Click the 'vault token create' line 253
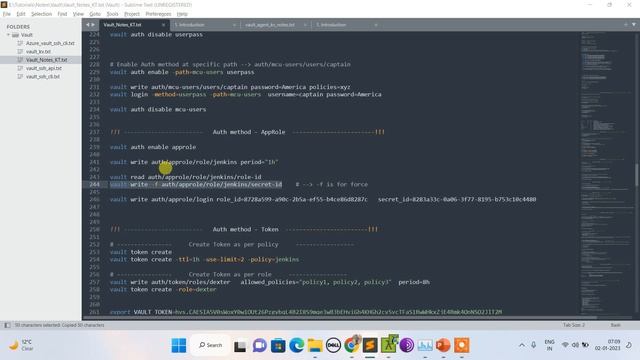 (x=141, y=252)
